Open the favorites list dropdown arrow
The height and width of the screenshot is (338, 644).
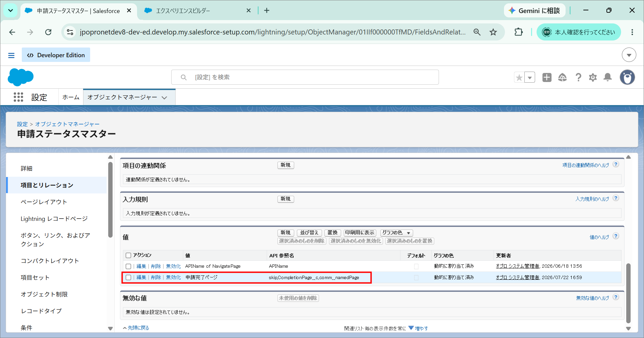[530, 78]
